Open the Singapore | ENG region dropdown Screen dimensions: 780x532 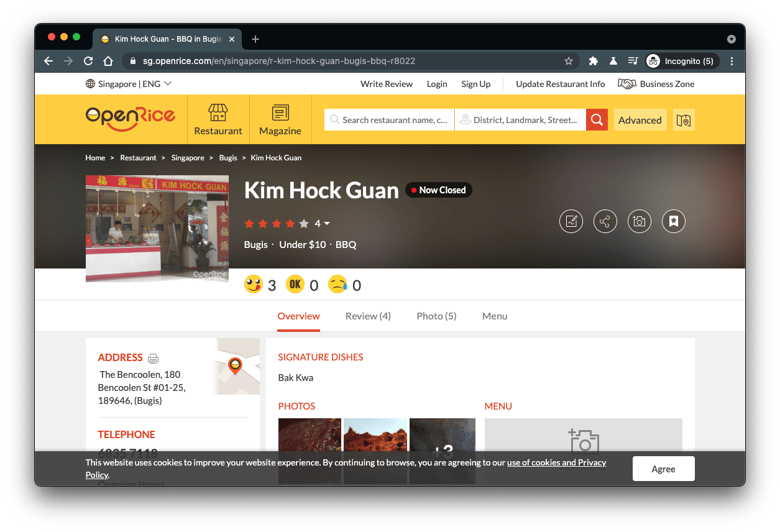coord(129,84)
